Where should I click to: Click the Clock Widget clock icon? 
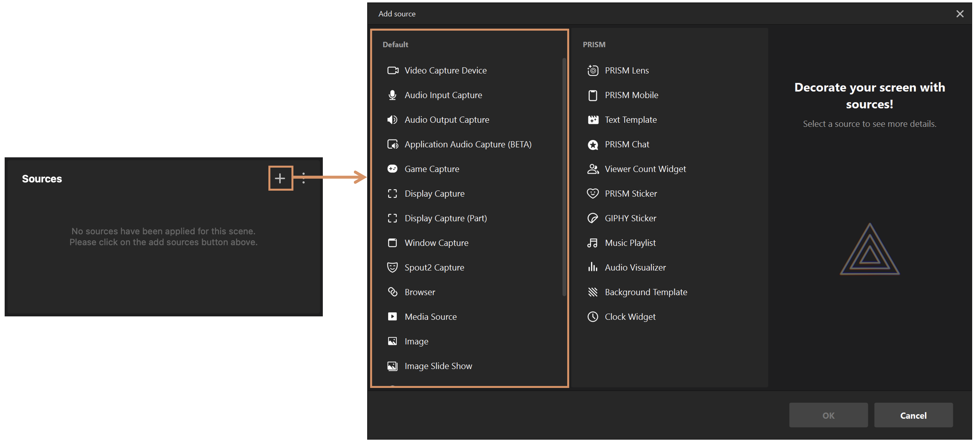[x=593, y=317]
